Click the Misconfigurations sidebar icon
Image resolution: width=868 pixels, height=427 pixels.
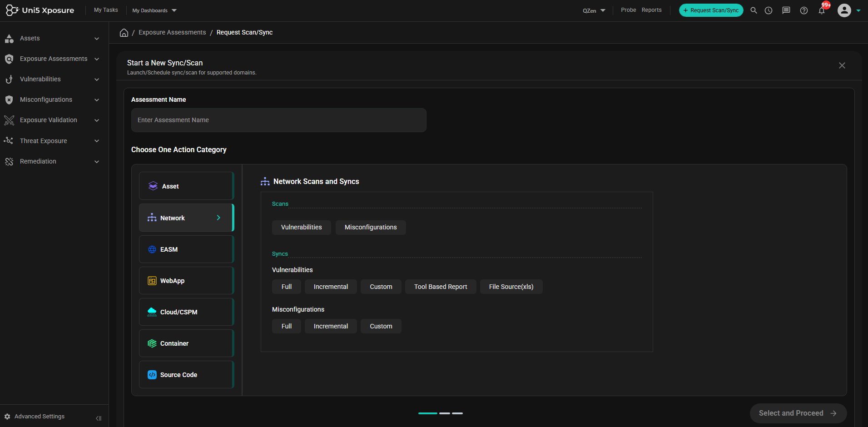pyautogui.click(x=9, y=100)
